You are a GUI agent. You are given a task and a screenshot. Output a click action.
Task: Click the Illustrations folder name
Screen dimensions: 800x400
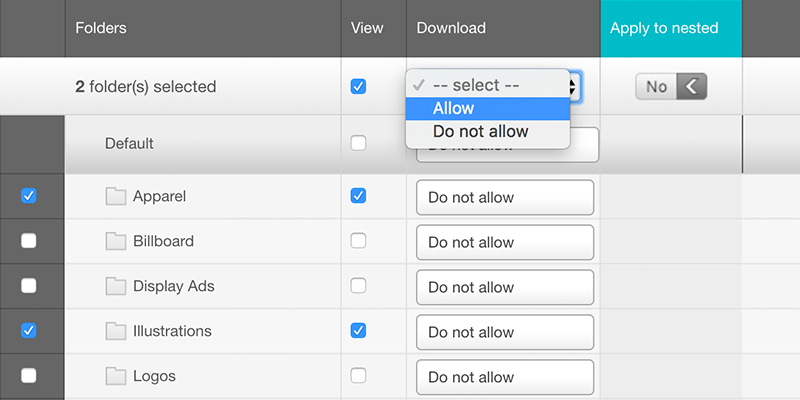[x=172, y=331]
